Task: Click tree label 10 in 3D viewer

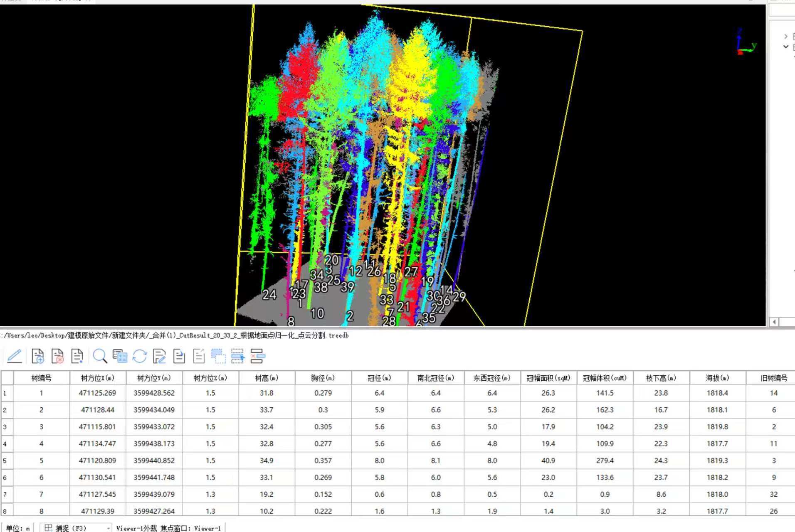Action: (317, 313)
